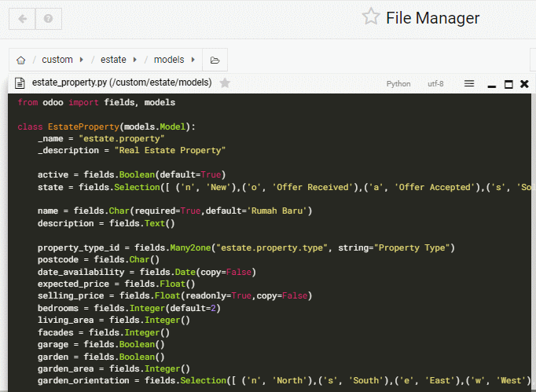Viewport: 536px width, 392px height.
Task: Click the description = fields.Text() line
Action: (x=106, y=224)
